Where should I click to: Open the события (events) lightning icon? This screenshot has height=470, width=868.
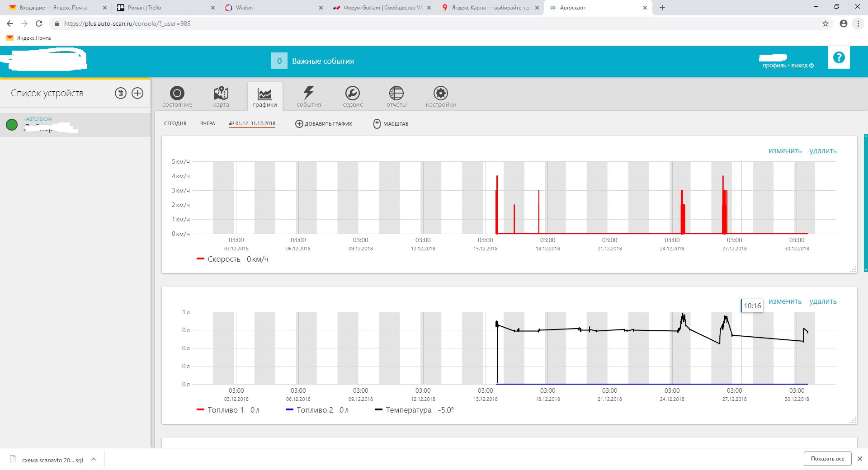tap(308, 94)
